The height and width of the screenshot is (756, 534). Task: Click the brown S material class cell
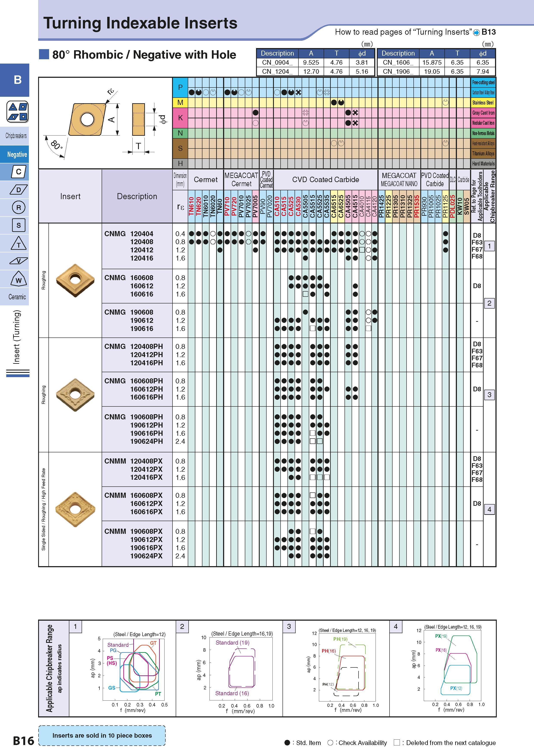[x=180, y=148]
